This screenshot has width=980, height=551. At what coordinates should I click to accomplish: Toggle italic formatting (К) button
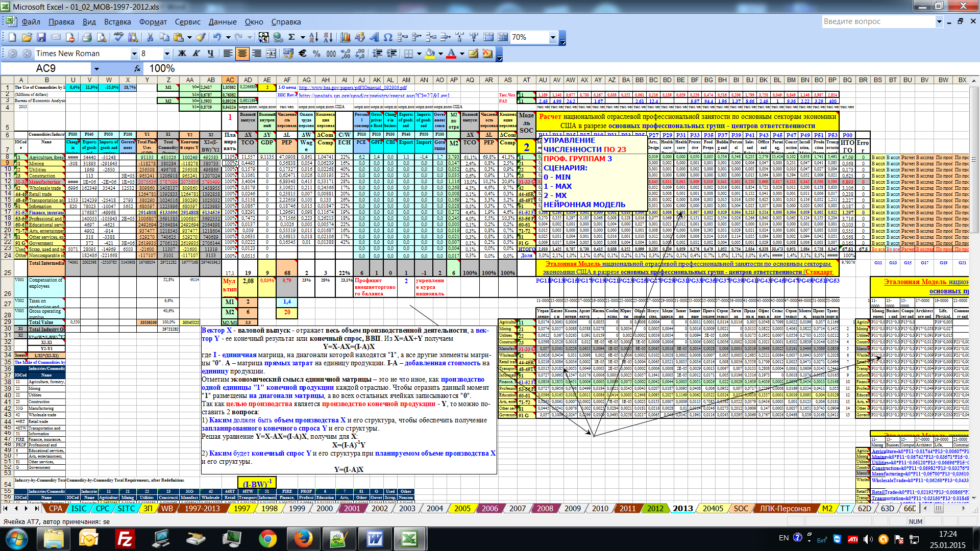196,54
